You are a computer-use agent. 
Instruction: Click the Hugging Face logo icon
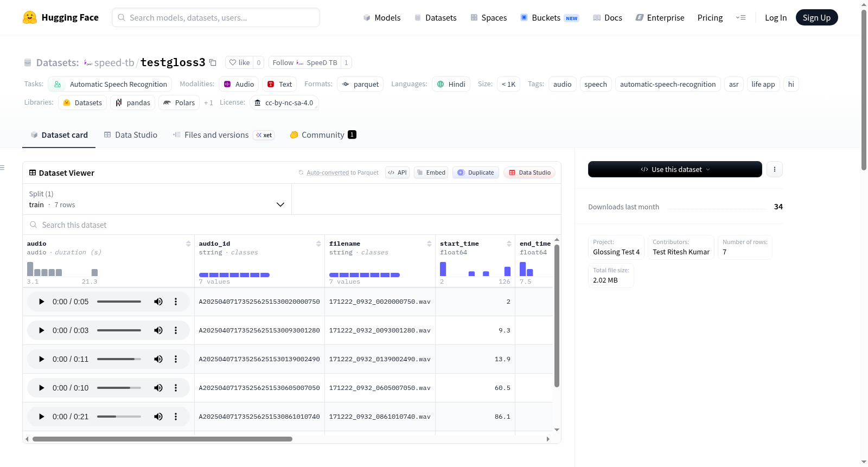(30, 17)
